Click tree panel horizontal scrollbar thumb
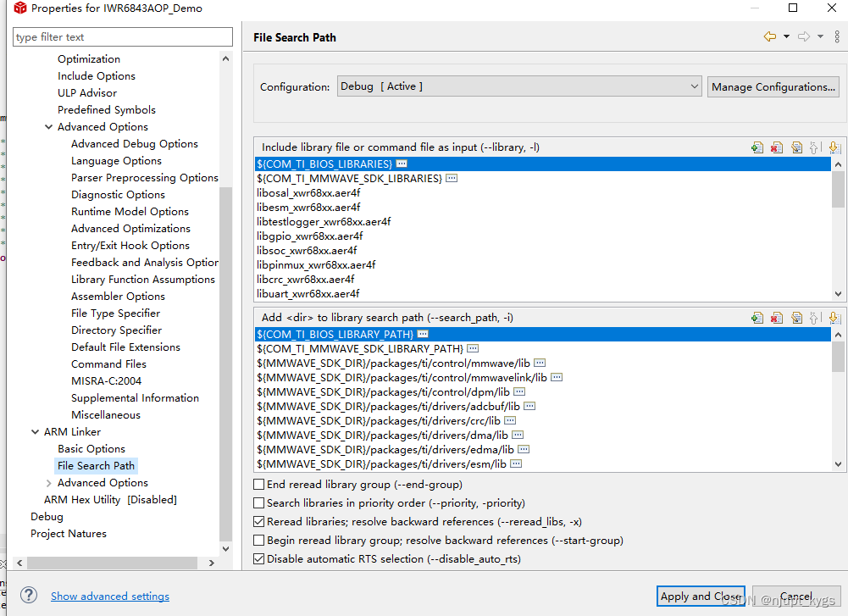Viewport: 848px width, 616px height. 112,563
